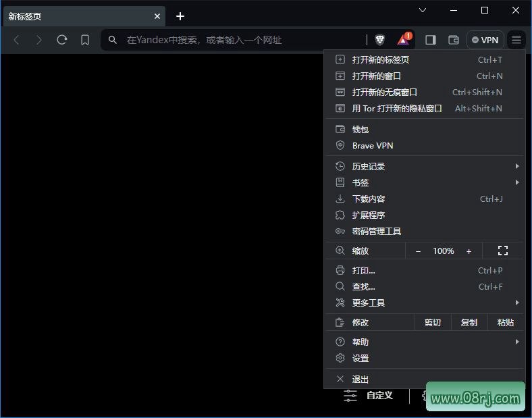
Task: Open 密码管理工具 menu item
Action: click(x=424, y=232)
